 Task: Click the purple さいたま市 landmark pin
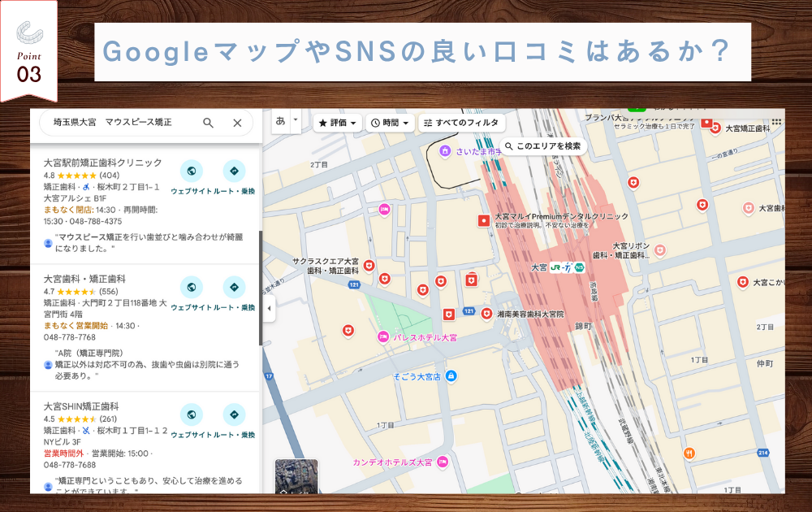click(445, 150)
